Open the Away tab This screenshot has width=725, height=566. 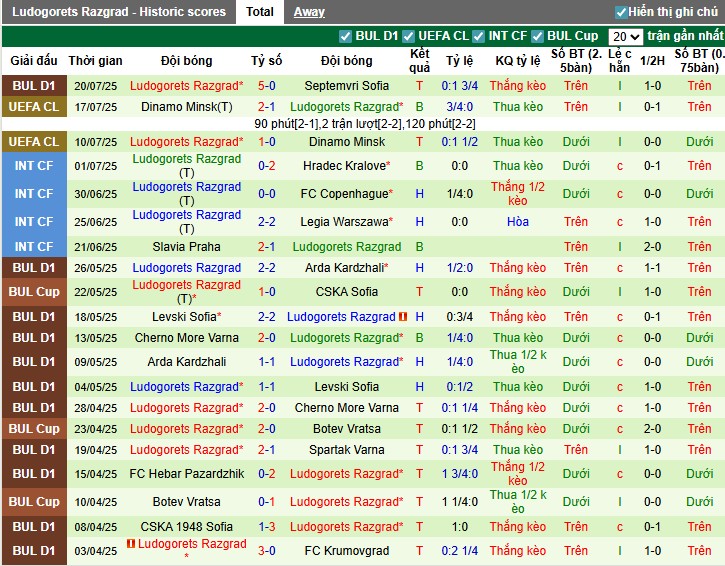[309, 12]
